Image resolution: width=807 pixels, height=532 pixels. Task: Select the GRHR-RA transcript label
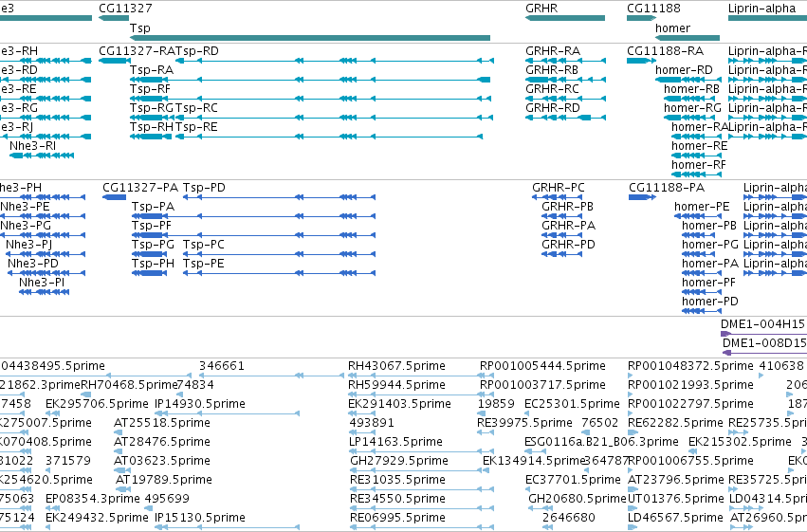coord(553,51)
